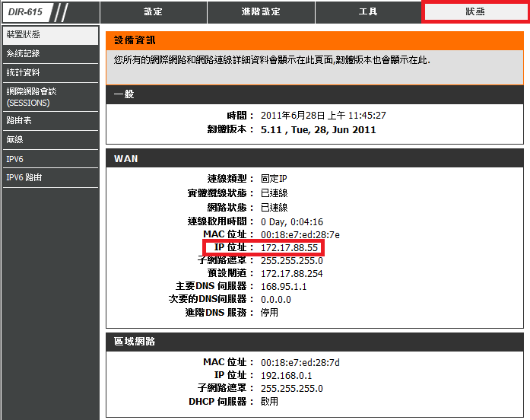Click the WAN MAC address 00:18:e7:ed:28:7e
Viewport: 530px width, 420px height.
[x=300, y=234]
